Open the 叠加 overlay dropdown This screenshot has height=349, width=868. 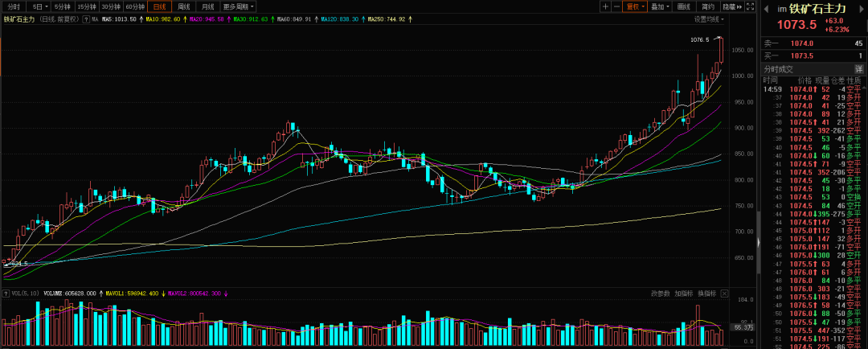click(660, 6)
